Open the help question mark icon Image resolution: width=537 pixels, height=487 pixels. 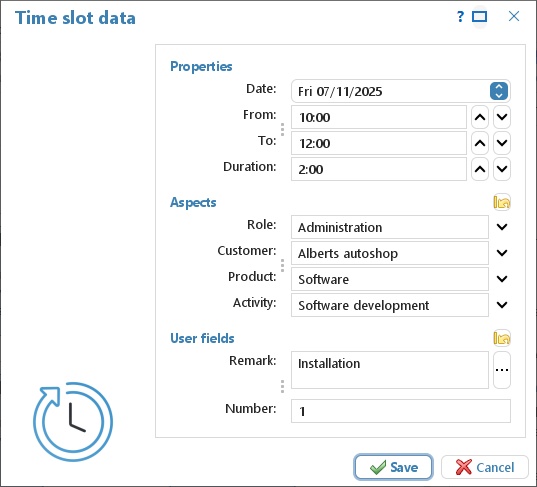coord(461,16)
